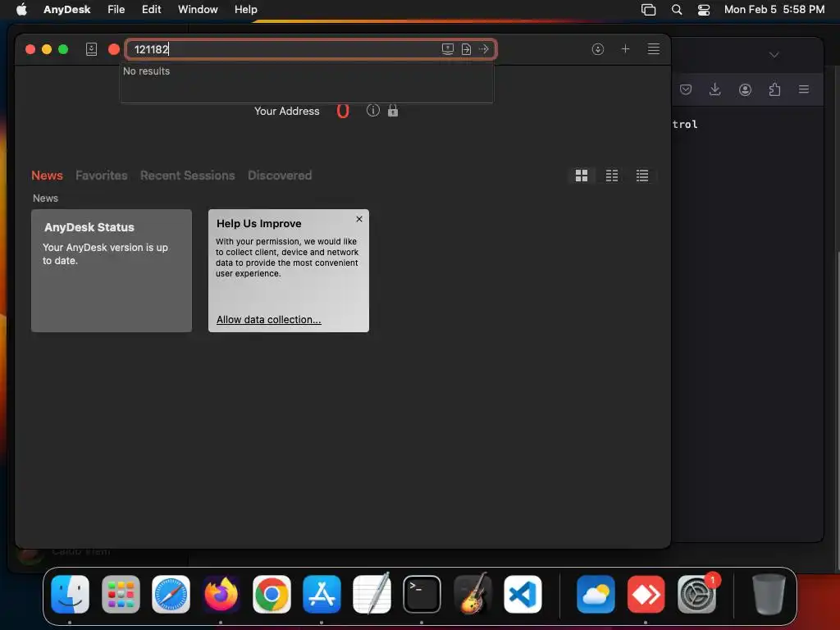This screenshot has height=630, width=840.
Task: Open Firefox downloads icon in background window
Action: click(x=714, y=89)
